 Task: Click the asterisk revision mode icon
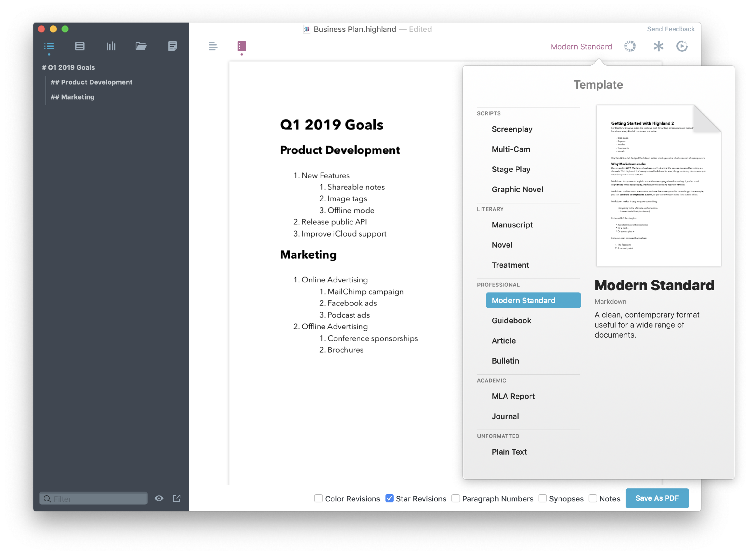point(658,46)
